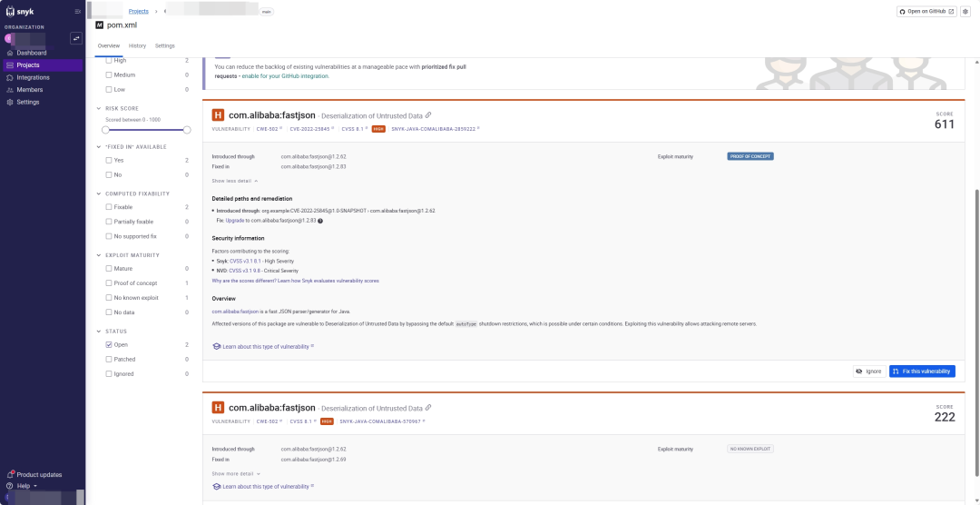
Task: Click the H severity icon on score 222 card
Action: (218, 408)
